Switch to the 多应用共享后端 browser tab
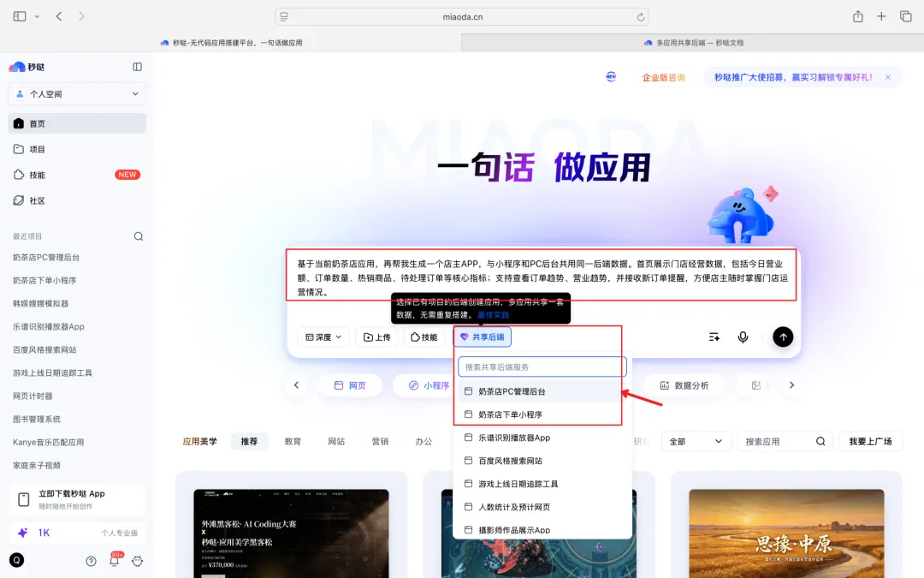This screenshot has width=924, height=578. pyautogui.click(x=692, y=43)
